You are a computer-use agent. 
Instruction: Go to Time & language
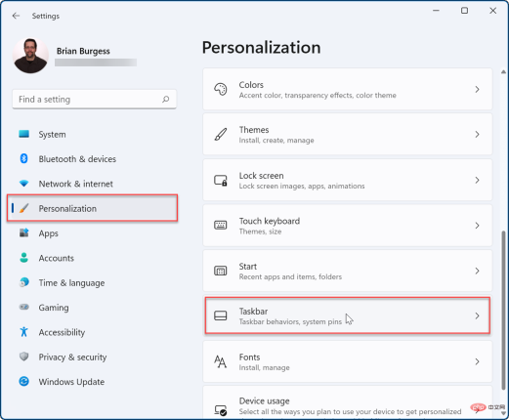71,283
